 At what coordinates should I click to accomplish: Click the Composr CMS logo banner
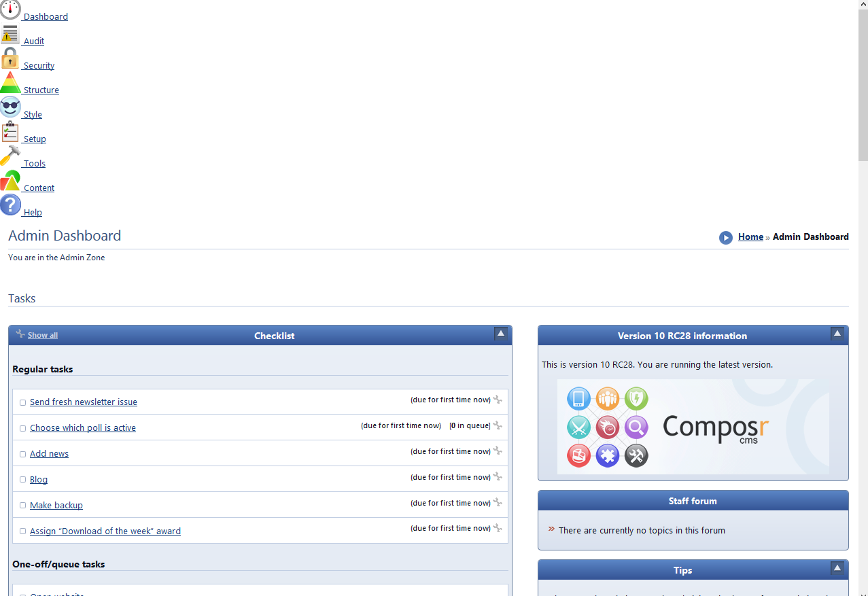pos(693,427)
